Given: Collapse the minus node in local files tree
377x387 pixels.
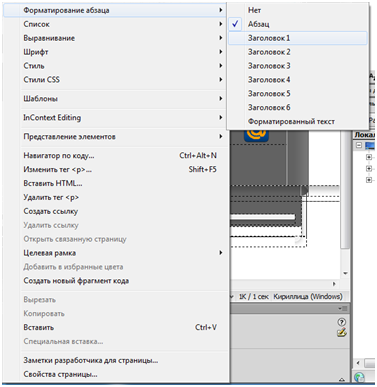Looking at the screenshot, I should (x=359, y=145).
